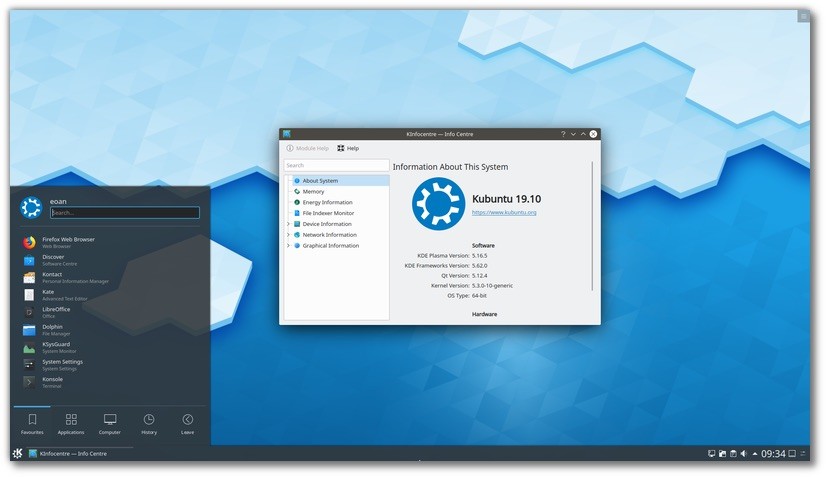Open the Leave tab
Screen dimensions: 826x477
188,424
